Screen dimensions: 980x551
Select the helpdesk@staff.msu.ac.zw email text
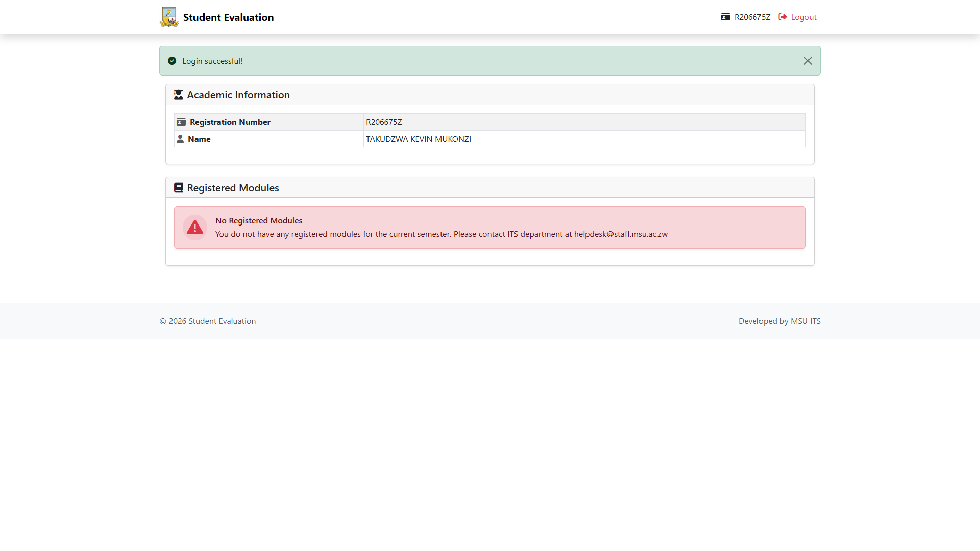[x=621, y=234]
